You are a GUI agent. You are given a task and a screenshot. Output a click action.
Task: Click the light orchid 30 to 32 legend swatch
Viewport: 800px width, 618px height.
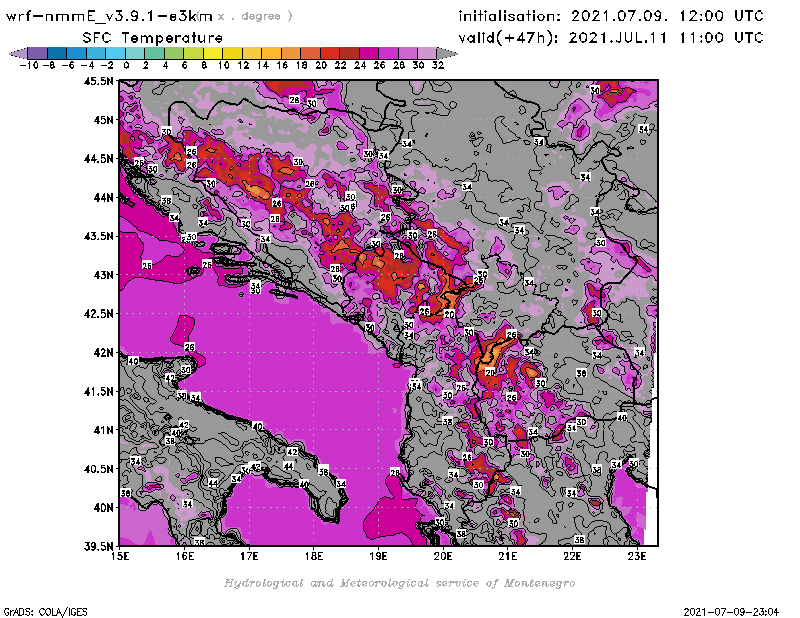(427, 53)
